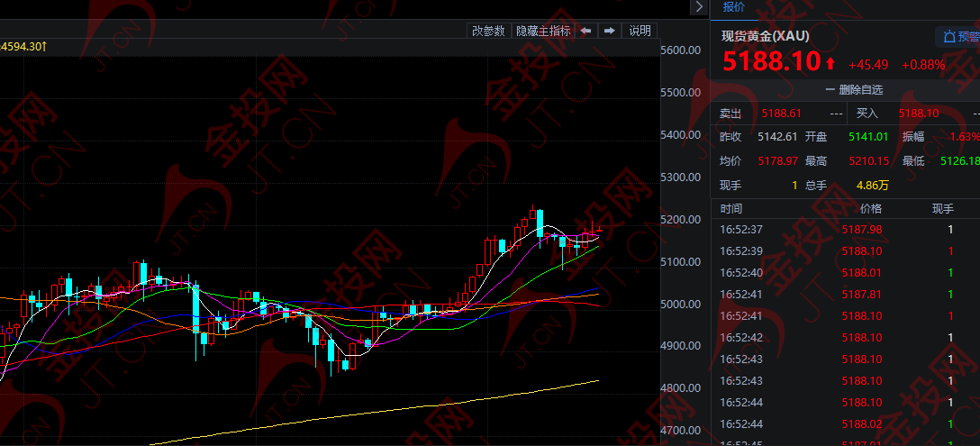Click the 5200.00 price axis label
The height and width of the screenshot is (446, 980).
click(x=681, y=220)
